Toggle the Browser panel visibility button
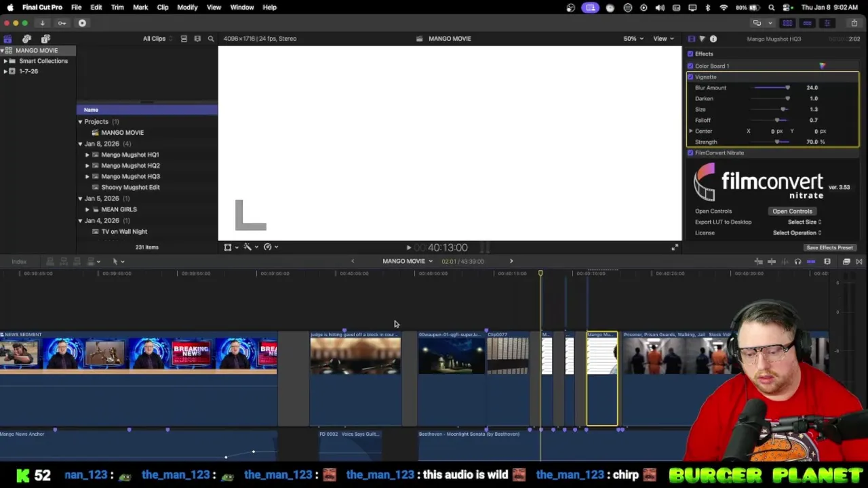Image resolution: width=868 pixels, height=488 pixels. click(787, 23)
